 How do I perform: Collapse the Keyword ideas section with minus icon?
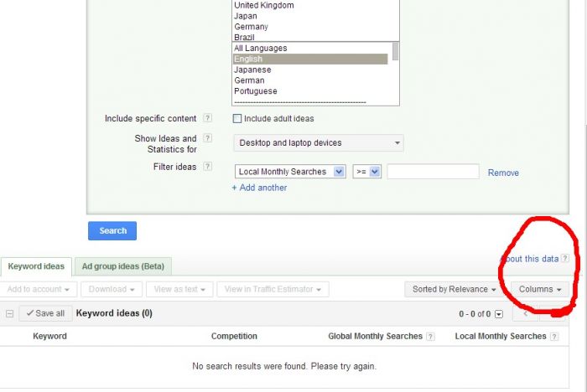click(10, 313)
